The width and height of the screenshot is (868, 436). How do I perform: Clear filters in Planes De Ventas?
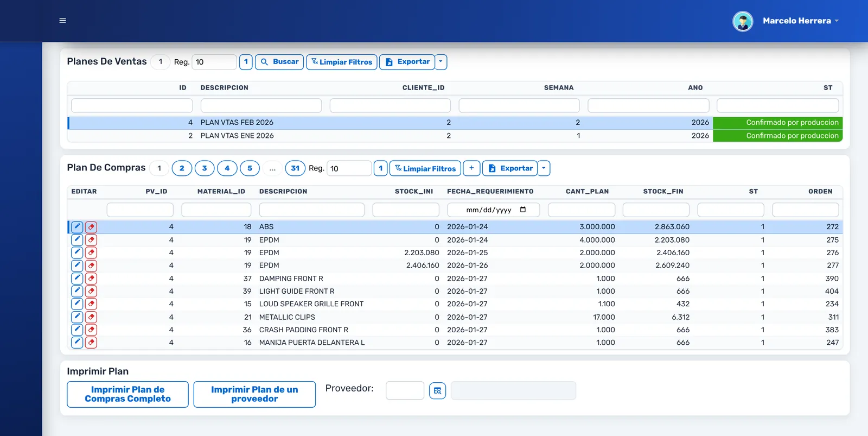coord(342,62)
